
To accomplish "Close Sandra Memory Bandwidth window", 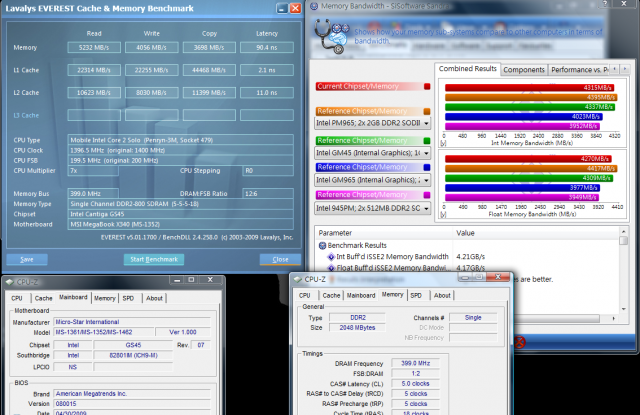I will coord(624,3).
